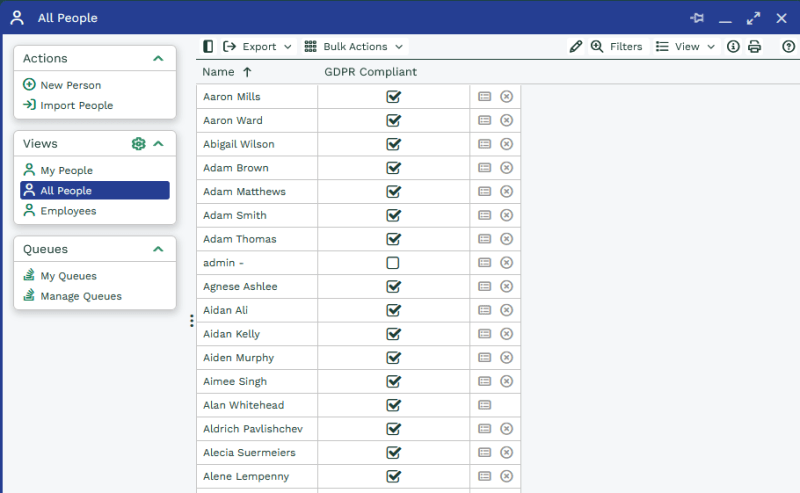Click the pencil edit icon in toolbar
Viewport: 800px width, 493px height.
click(575, 47)
